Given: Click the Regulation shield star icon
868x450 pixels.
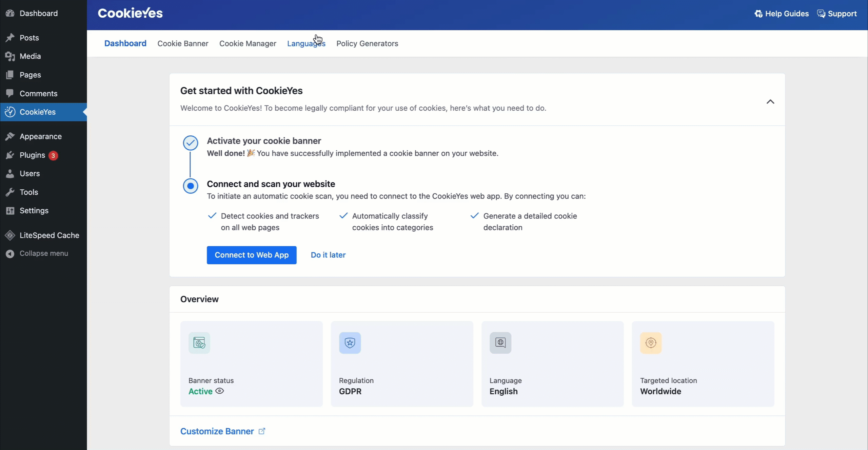Looking at the screenshot, I should pos(350,343).
